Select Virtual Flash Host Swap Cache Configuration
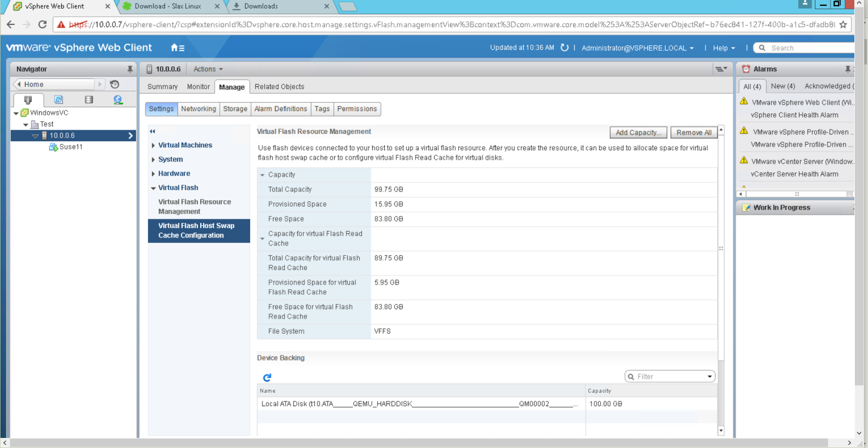The height and width of the screenshot is (448, 868). [199, 231]
